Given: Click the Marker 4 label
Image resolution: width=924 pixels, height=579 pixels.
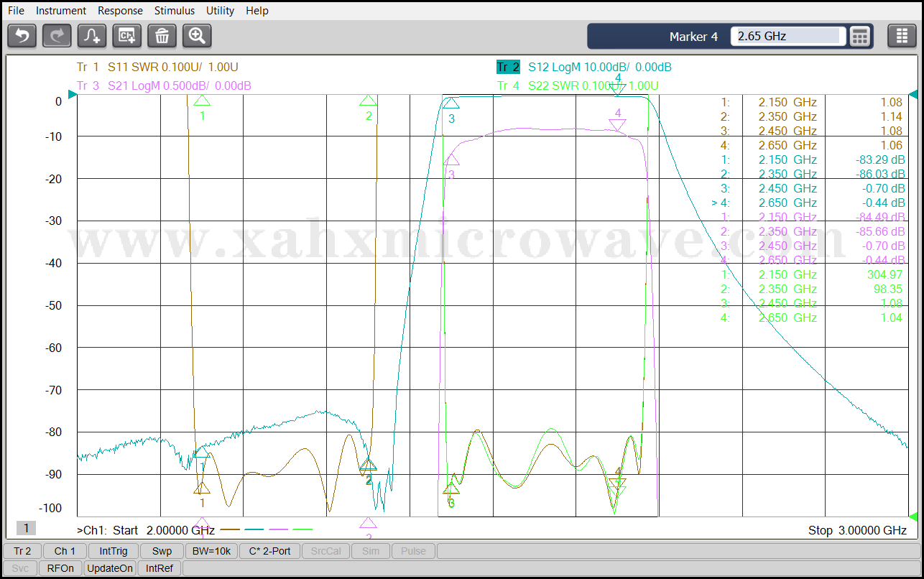Looking at the screenshot, I should tap(693, 37).
